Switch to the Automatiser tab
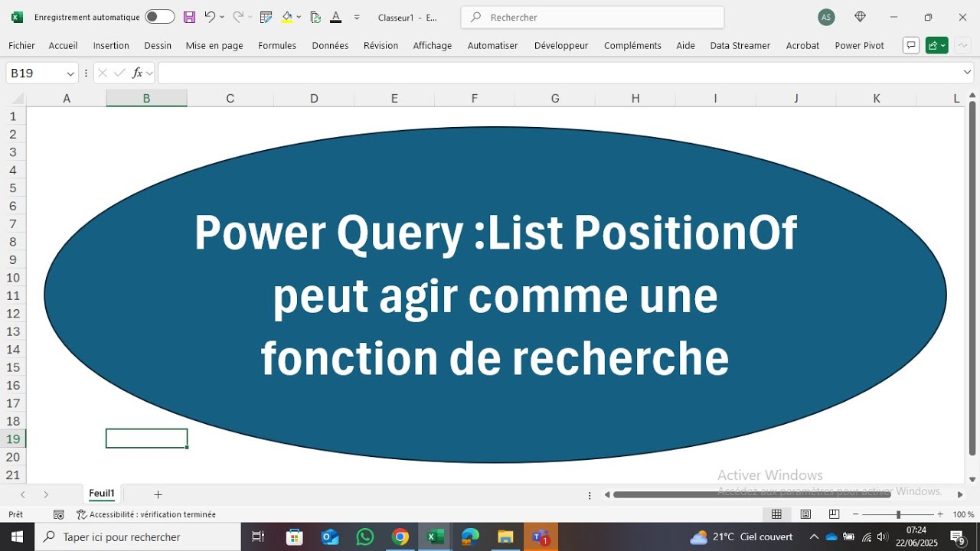The height and width of the screenshot is (551, 980). click(492, 45)
